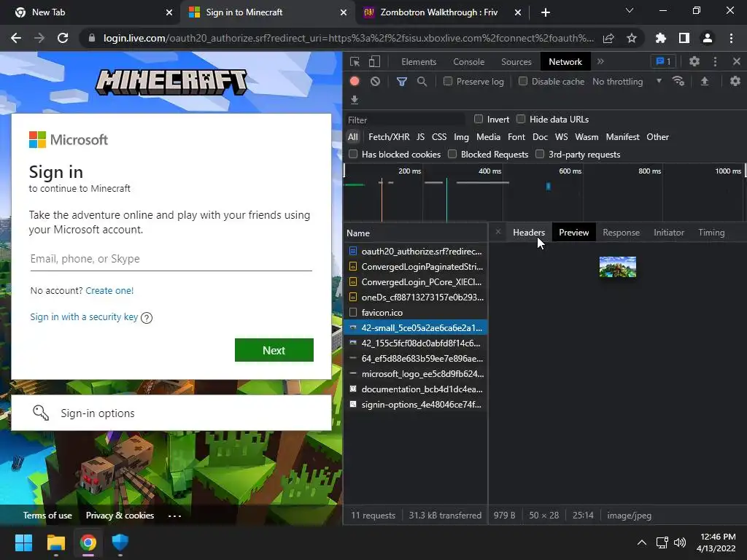Bookmark this page with star icon
The image size is (747, 560).
(x=632, y=38)
